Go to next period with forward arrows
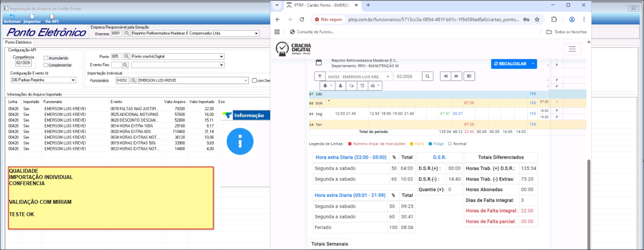This screenshot has height=250, width=644. point(456,76)
